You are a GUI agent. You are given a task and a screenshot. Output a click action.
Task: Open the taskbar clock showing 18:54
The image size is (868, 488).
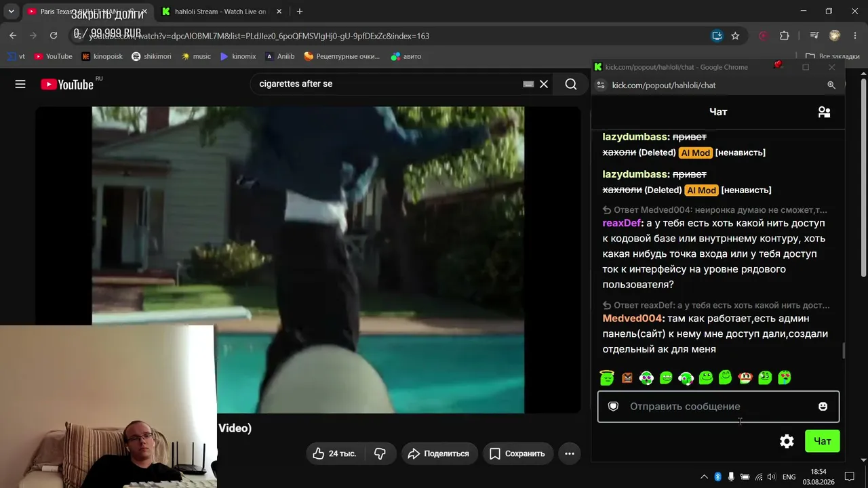coord(818,477)
